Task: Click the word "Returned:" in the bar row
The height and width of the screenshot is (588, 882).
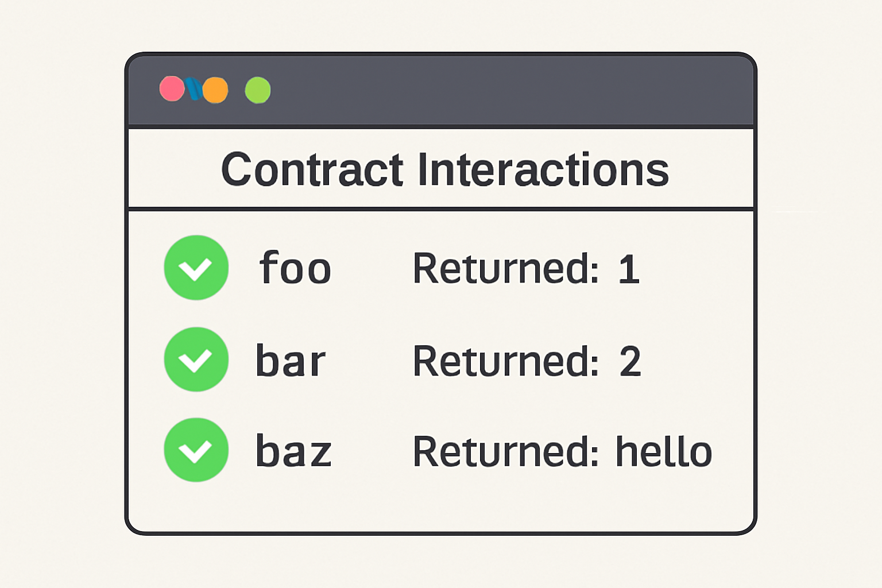Action: (506, 361)
